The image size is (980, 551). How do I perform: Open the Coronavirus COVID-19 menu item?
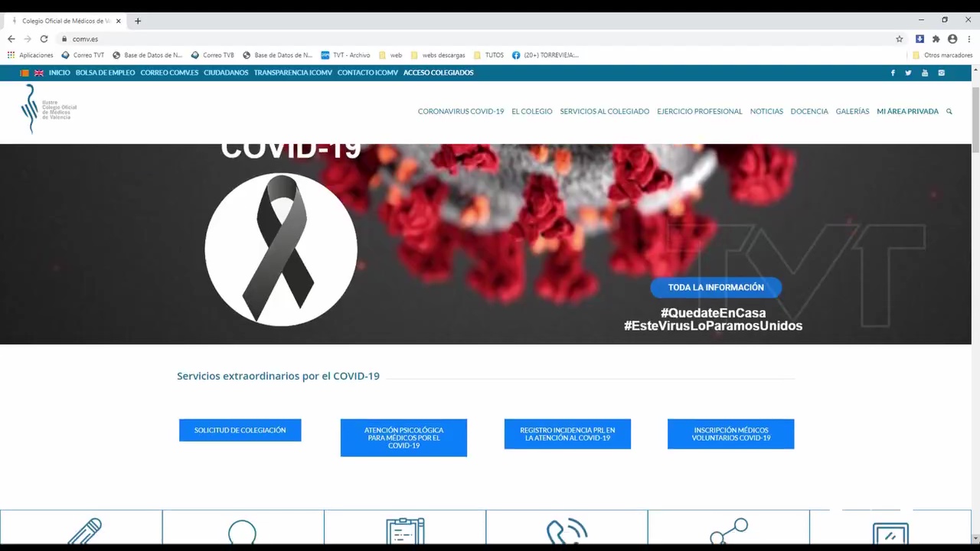pos(460,112)
